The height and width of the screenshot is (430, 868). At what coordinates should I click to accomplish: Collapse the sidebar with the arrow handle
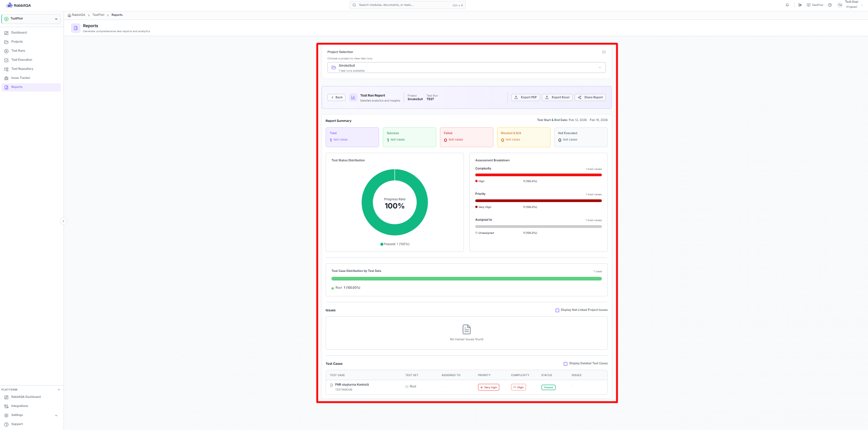point(63,221)
